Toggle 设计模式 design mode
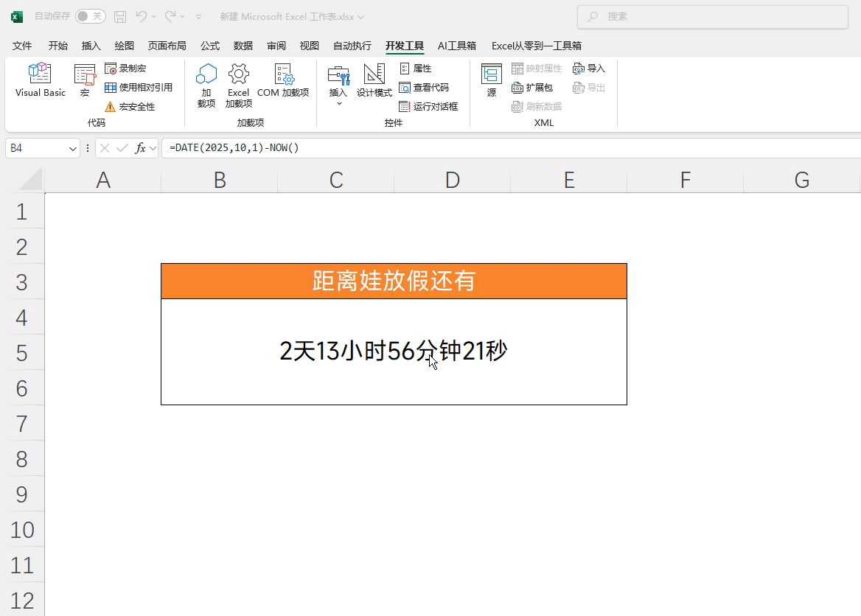861x616 pixels. 374,80
